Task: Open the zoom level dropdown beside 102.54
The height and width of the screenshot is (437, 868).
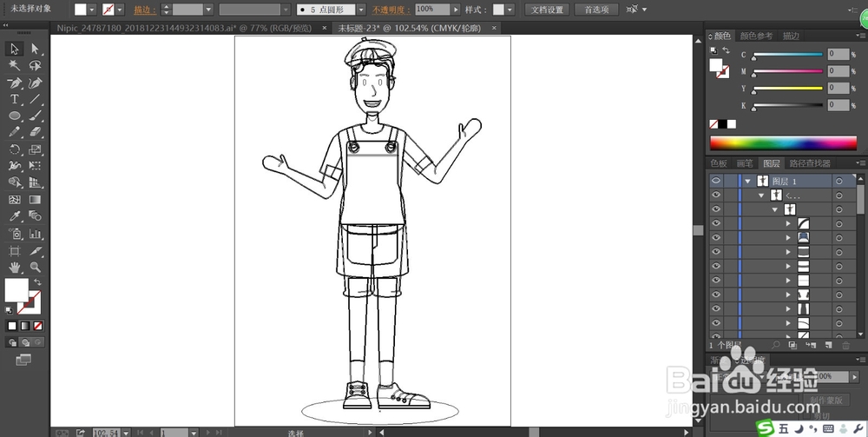Action: click(x=126, y=433)
